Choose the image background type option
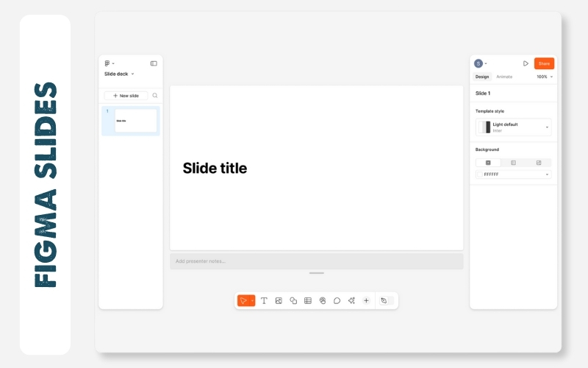The height and width of the screenshot is (368, 588). [x=539, y=163]
